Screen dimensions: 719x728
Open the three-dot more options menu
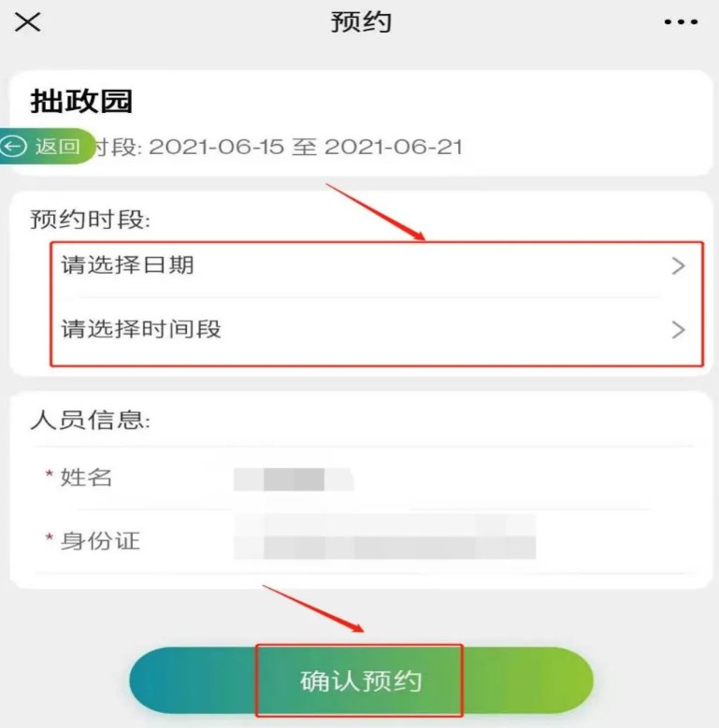[x=681, y=21]
